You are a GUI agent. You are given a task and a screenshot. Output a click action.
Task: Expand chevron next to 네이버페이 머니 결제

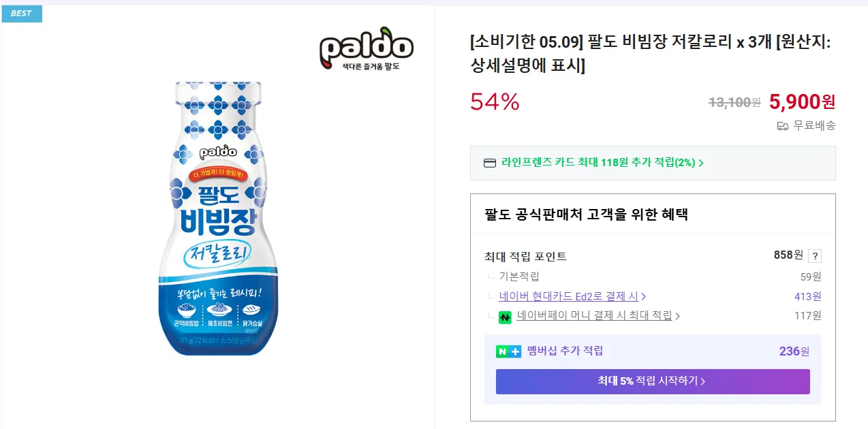click(678, 316)
